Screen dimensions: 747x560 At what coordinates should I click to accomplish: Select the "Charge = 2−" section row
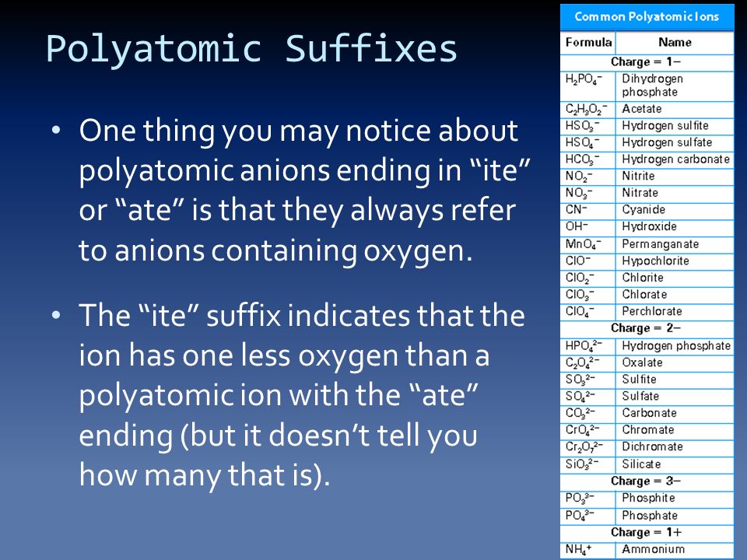[647, 328]
